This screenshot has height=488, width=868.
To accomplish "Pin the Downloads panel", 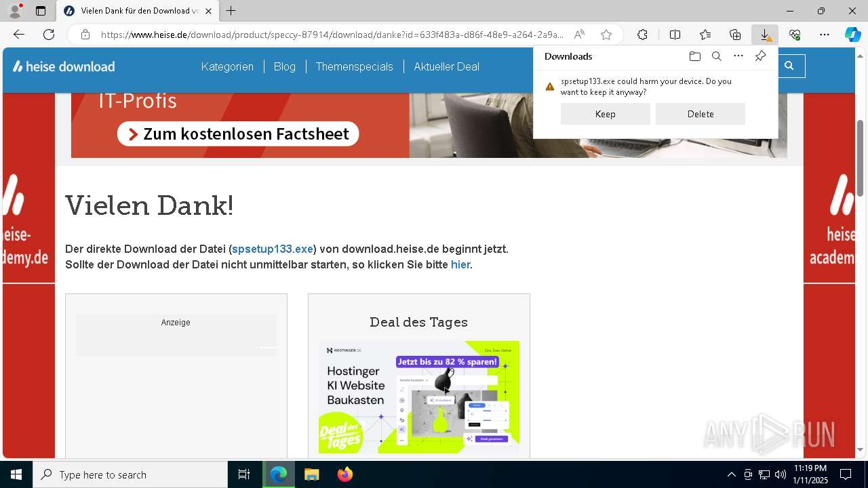I will click(x=760, y=56).
